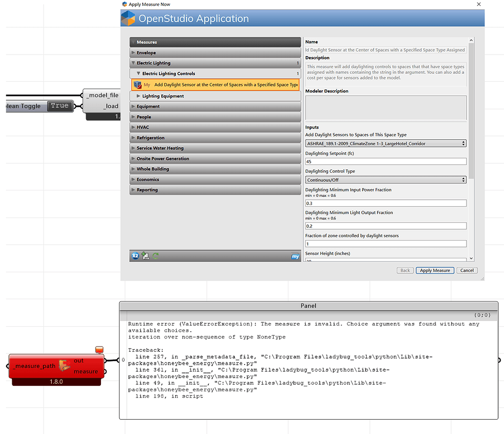Click the create new measure icon
Viewport: 504px width, 434px height.
(x=146, y=256)
